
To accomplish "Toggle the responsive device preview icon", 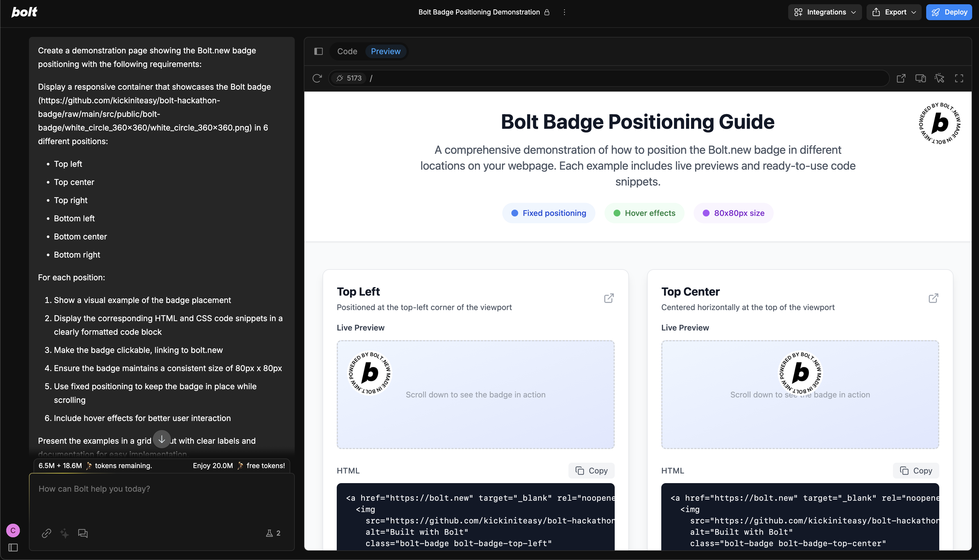I will click(921, 78).
